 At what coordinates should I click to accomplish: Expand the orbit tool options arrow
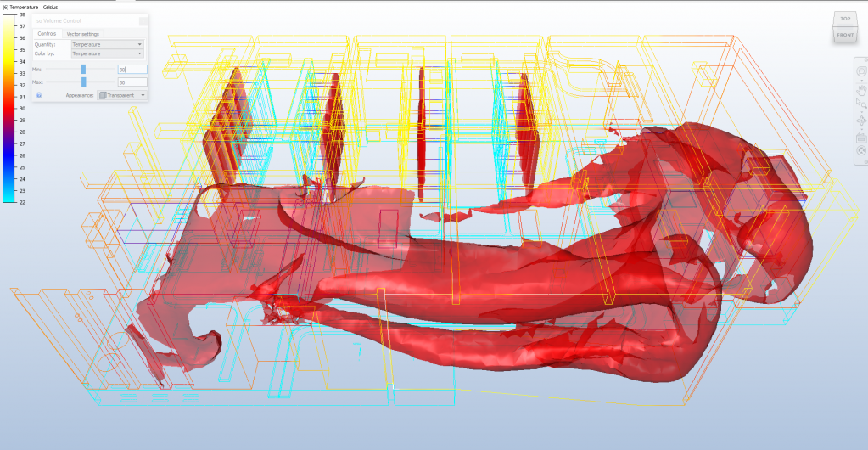pyautogui.click(x=862, y=129)
